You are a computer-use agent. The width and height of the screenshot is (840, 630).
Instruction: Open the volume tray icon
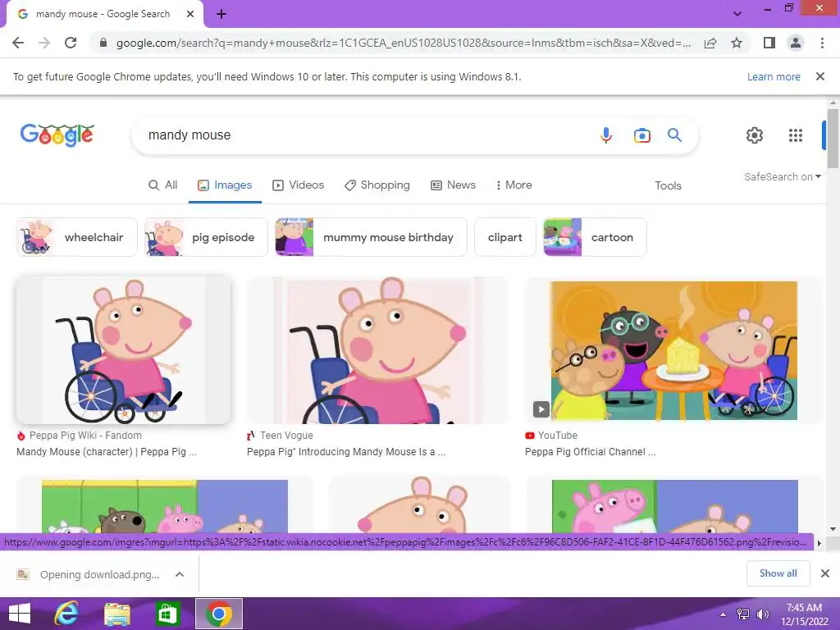click(x=762, y=614)
